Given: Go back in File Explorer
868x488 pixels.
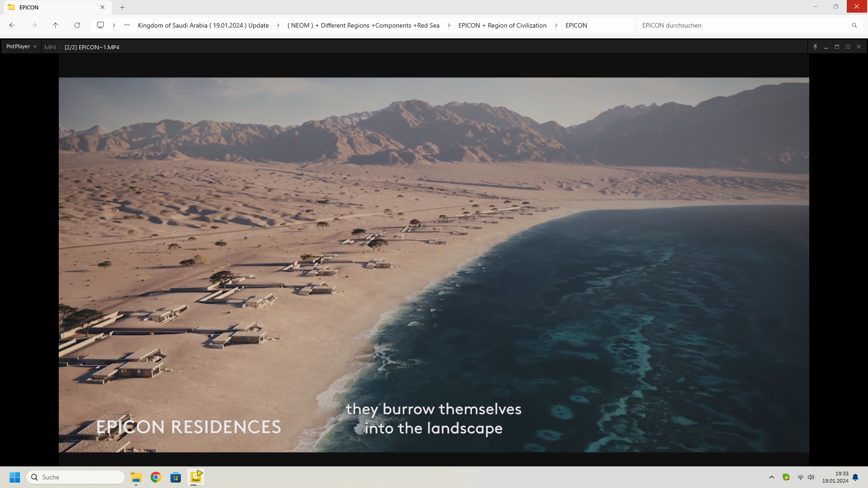Looking at the screenshot, I should 12,25.
